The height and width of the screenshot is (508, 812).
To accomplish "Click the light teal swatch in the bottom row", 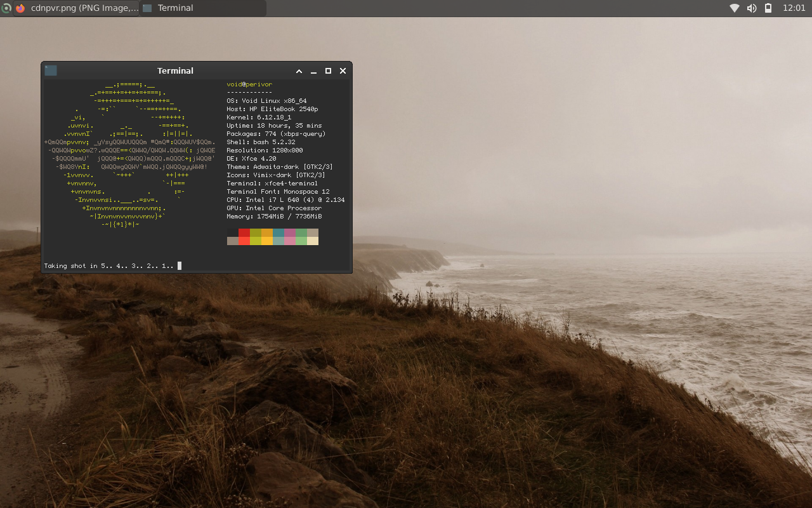I will pos(278,241).
